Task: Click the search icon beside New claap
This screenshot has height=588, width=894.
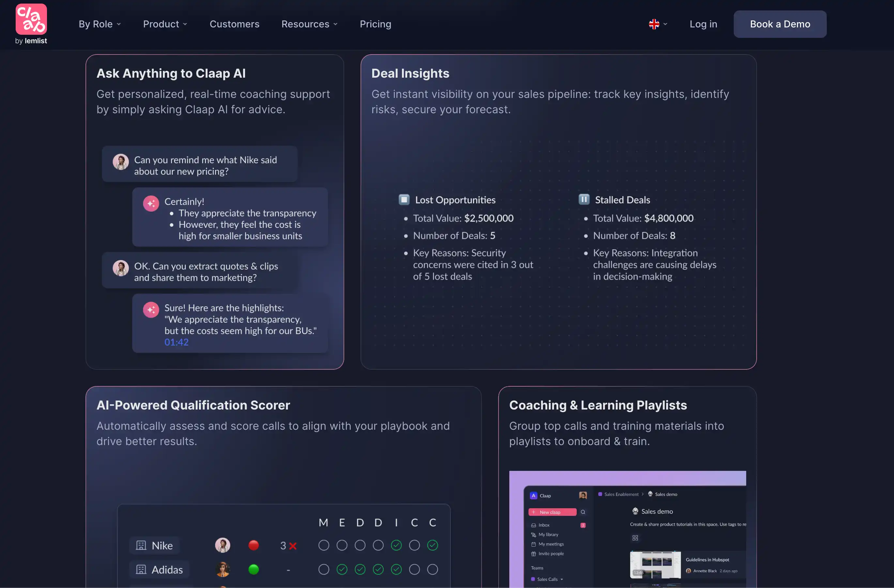Action: click(583, 512)
